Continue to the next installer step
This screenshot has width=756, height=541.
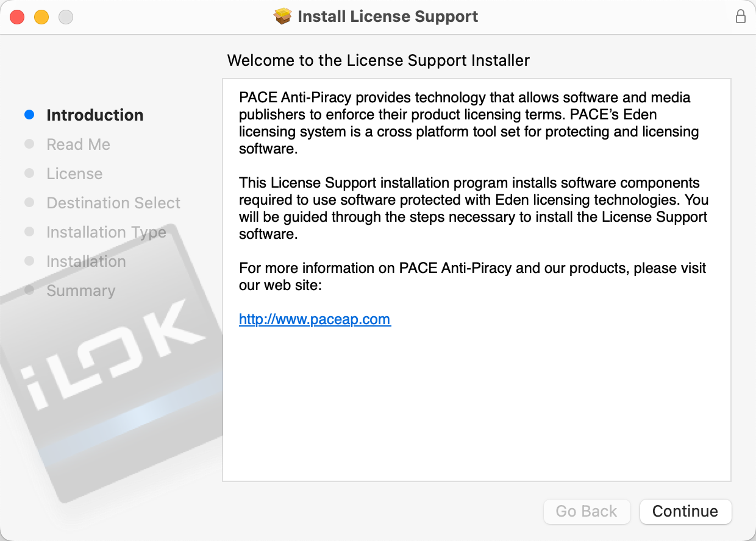[685, 511]
